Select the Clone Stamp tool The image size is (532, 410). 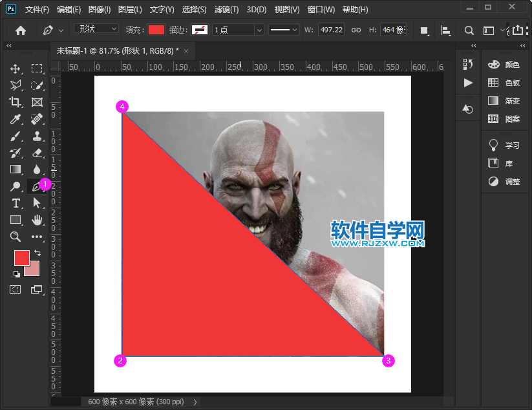pyautogui.click(x=37, y=136)
